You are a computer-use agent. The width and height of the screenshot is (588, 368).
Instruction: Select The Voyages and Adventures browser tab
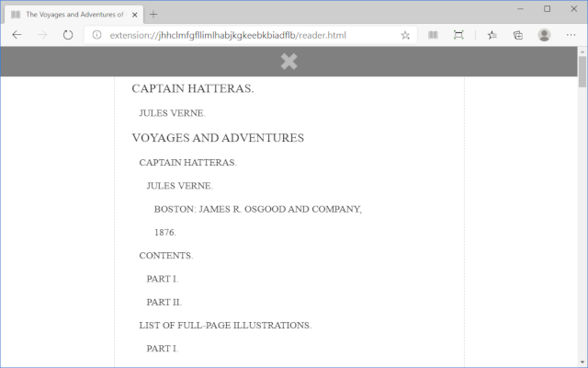coord(73,15)
